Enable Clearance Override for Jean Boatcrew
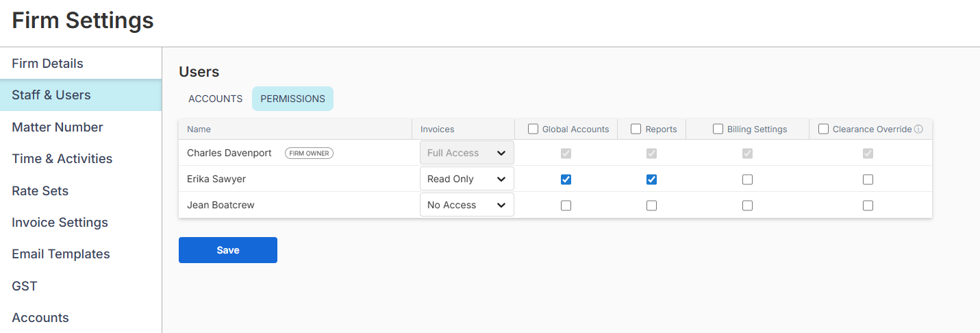The width and height of the screenshot is (980, 333). pyautogui.click(x=868, y=206)
